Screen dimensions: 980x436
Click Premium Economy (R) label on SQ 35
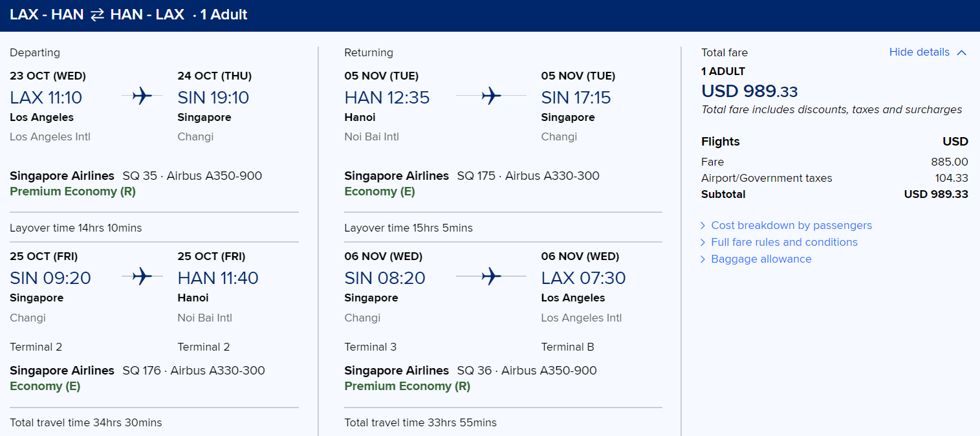point(72,191)
